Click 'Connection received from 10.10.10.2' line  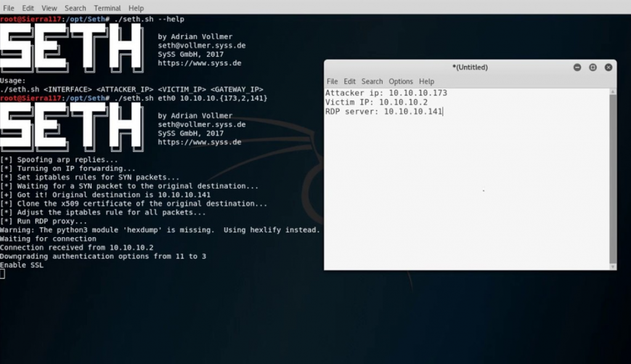76,248
